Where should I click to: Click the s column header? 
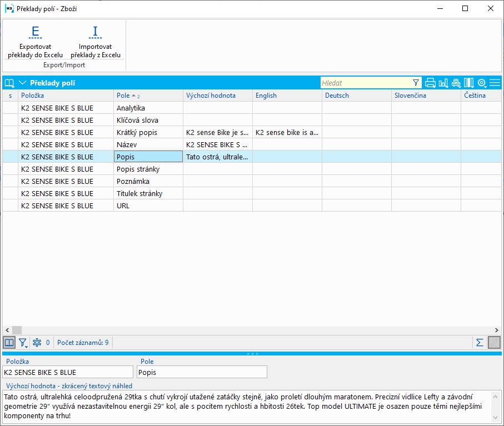11,96
